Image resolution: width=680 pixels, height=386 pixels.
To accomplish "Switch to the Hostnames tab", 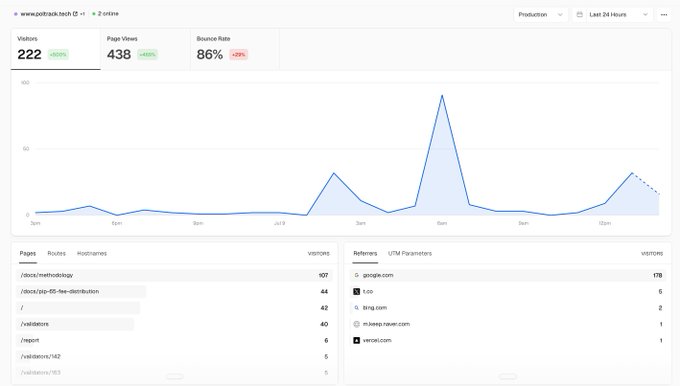I will [x=92, y=253].
